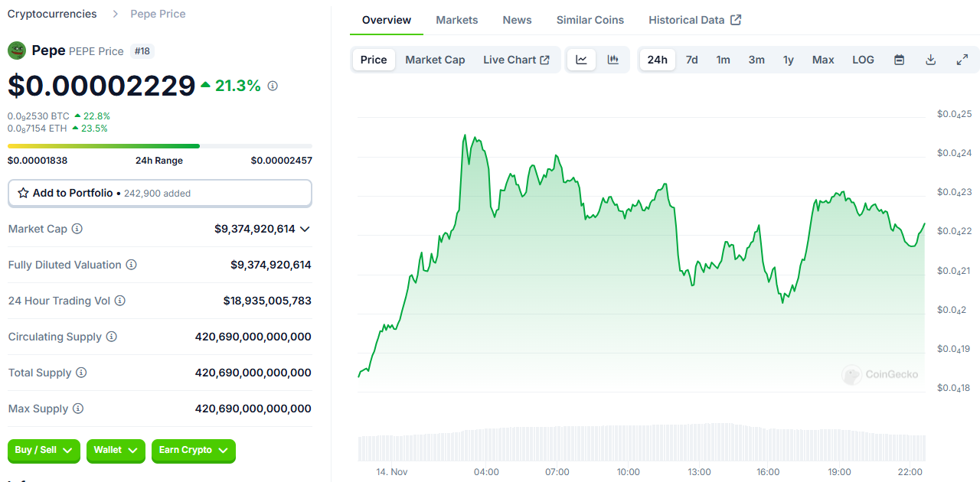Image resolution: width=980 pixels, height=482 pixels.
Task: Select the 7d time range
Action: (x=691, y=60)
